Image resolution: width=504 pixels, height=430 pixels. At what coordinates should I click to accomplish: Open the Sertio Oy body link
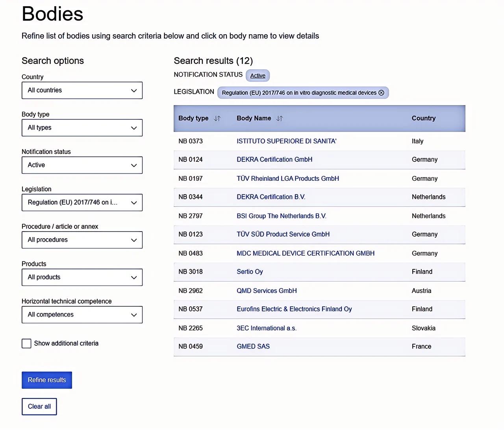250,272
